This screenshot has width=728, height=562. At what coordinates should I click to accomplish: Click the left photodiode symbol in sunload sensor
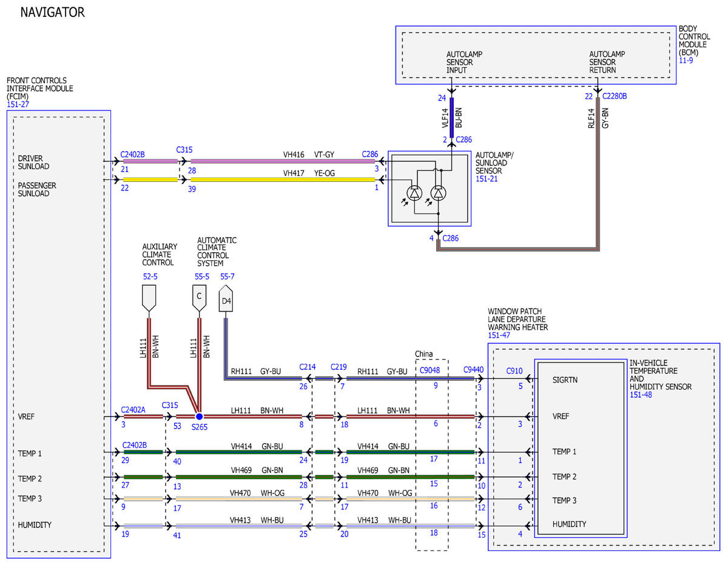pos(414,193)
